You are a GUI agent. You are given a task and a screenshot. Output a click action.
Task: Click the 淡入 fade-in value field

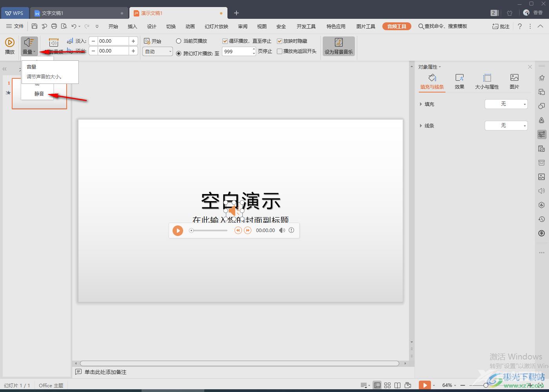[113, 41]
